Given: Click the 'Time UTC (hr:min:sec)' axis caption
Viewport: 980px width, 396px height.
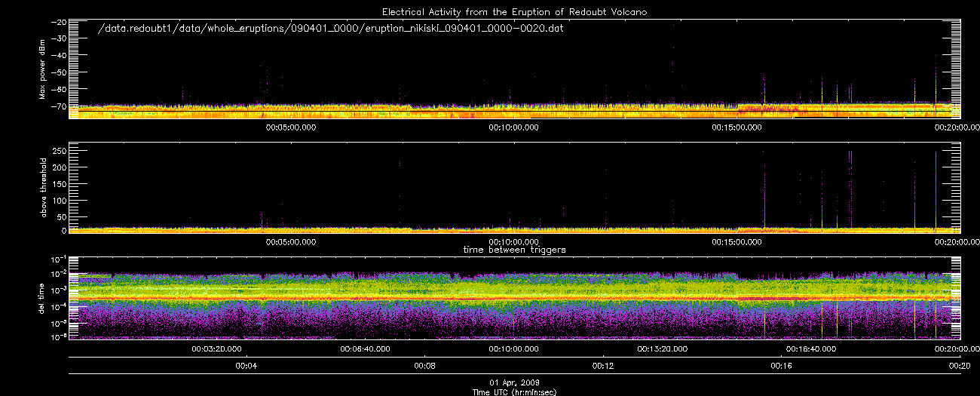Looking at the screenshot, I should tap(514, 392).
